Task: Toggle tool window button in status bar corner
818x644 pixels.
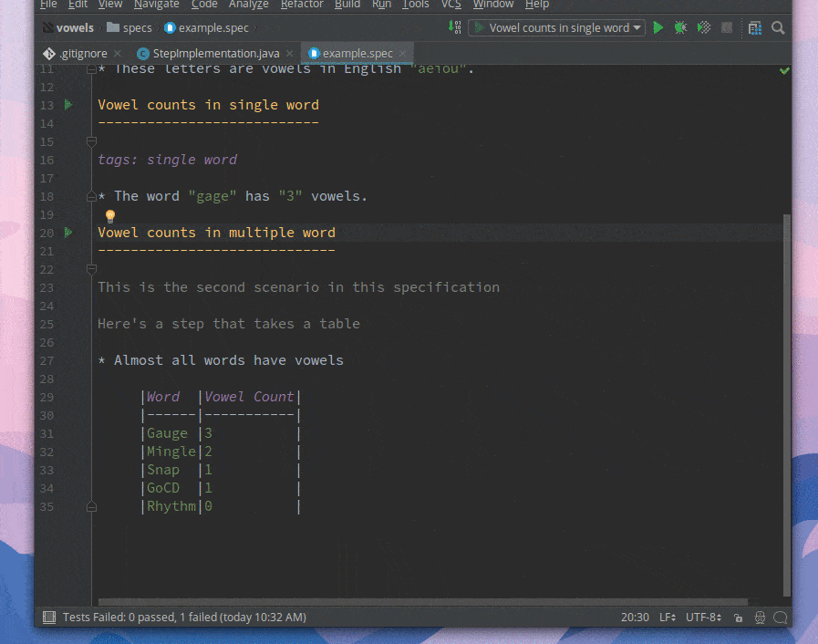Action: click(x=49, y=618)
